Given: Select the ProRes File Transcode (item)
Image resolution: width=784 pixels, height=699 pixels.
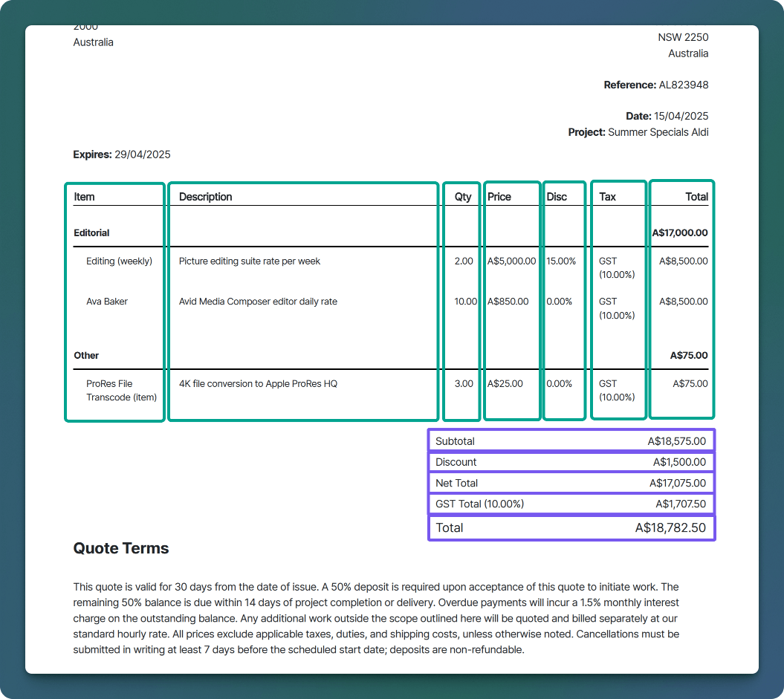Looking at the screenshot, I should 121,391.
